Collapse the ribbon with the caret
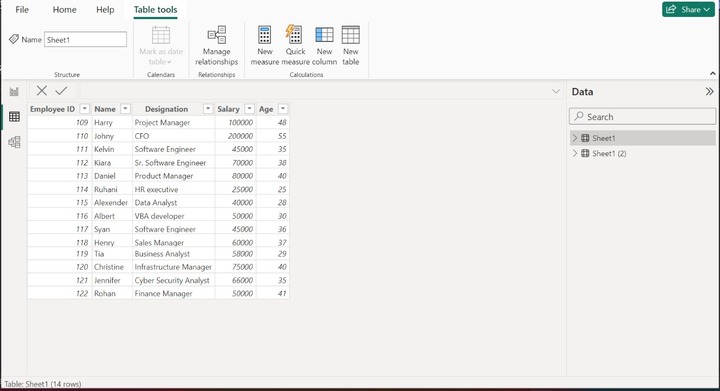Viewport: 720px width, 391px height. point(713,73)
